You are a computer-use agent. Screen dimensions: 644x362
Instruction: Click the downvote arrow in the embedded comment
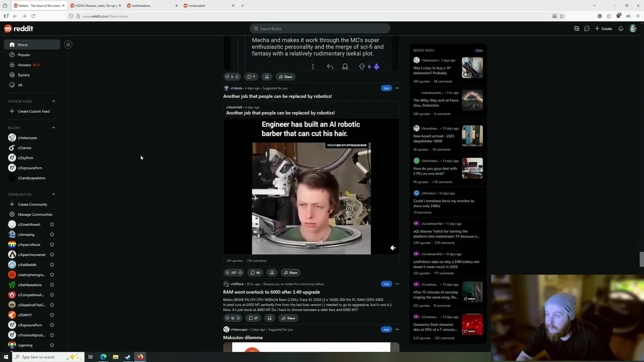coord(376,66)
